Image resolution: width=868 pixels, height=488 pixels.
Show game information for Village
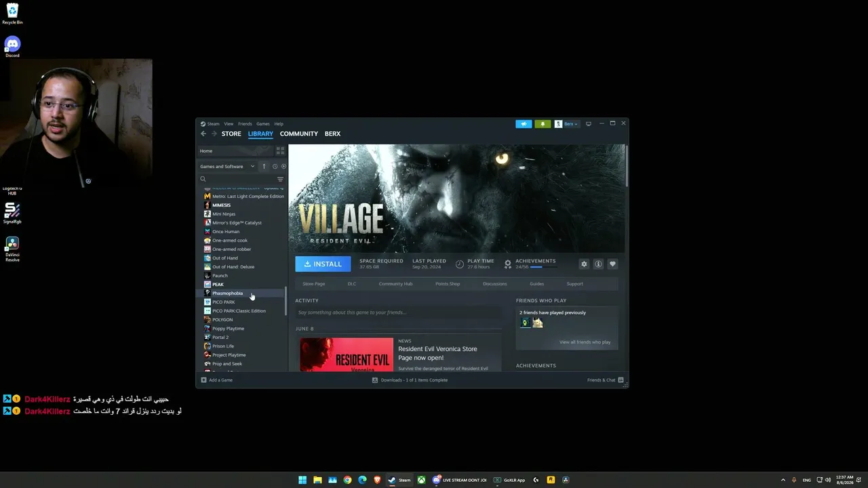(598, 264)
